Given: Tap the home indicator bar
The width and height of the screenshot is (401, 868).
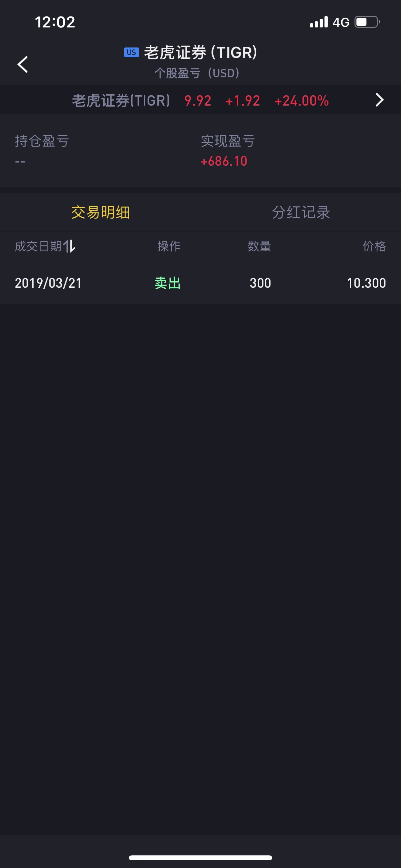Looking at the screenshot, I should 200,858.
